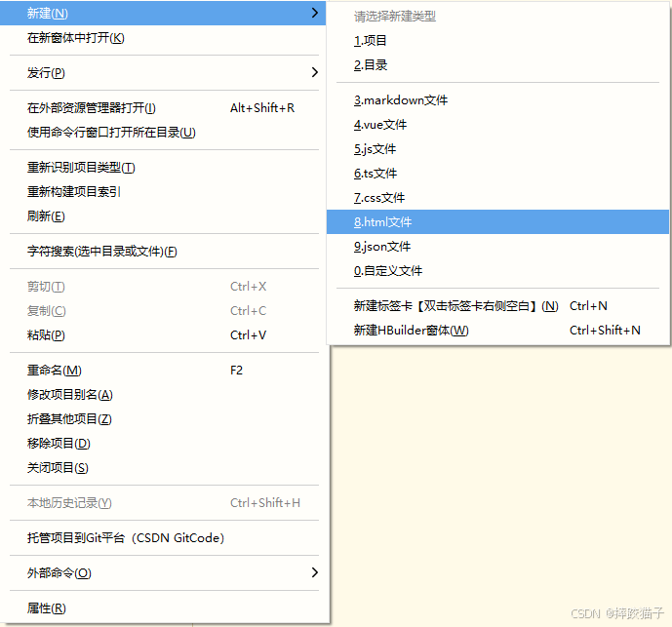This screenshot has height=627, width=672.
Task: Create new 2.目录
Action: [498, 65]
